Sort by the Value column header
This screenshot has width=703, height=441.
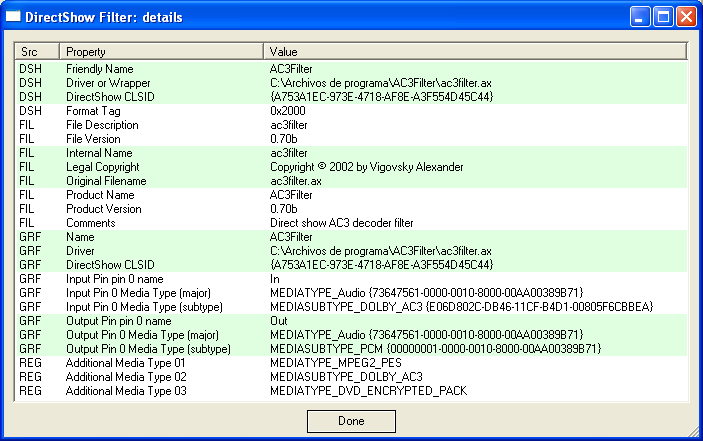475,52
